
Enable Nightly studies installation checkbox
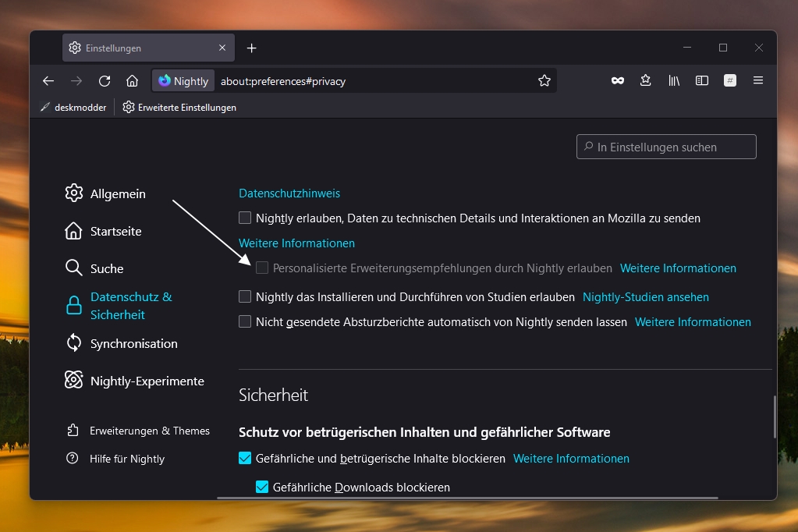click(245, 296)
